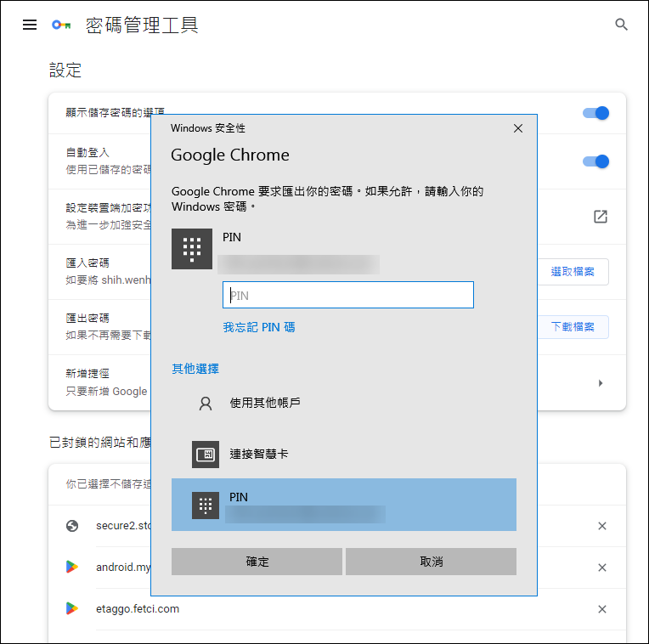
Task: Click the etaggo.fetci.com text
Action: (138, 609)
